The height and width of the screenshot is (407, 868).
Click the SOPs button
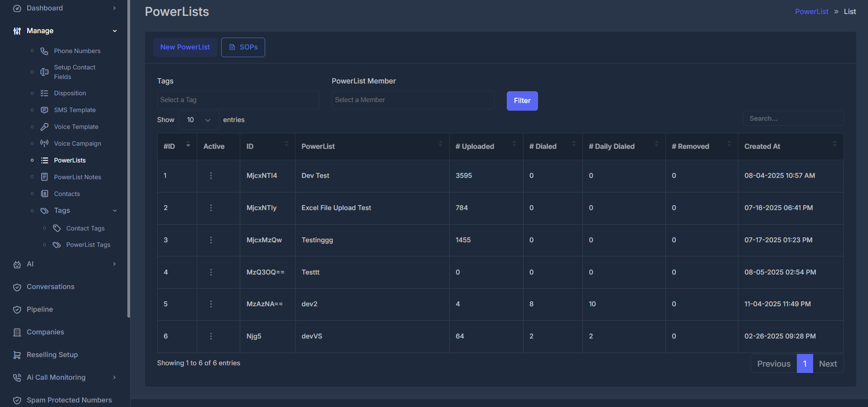(243, 47)
